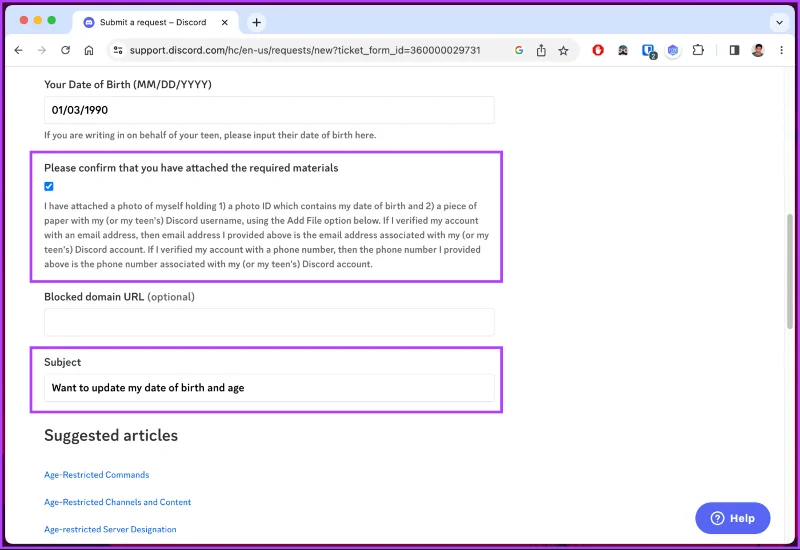Edit the Subject text field
Viewport: 800px width, 550px height.
[269, 387]
